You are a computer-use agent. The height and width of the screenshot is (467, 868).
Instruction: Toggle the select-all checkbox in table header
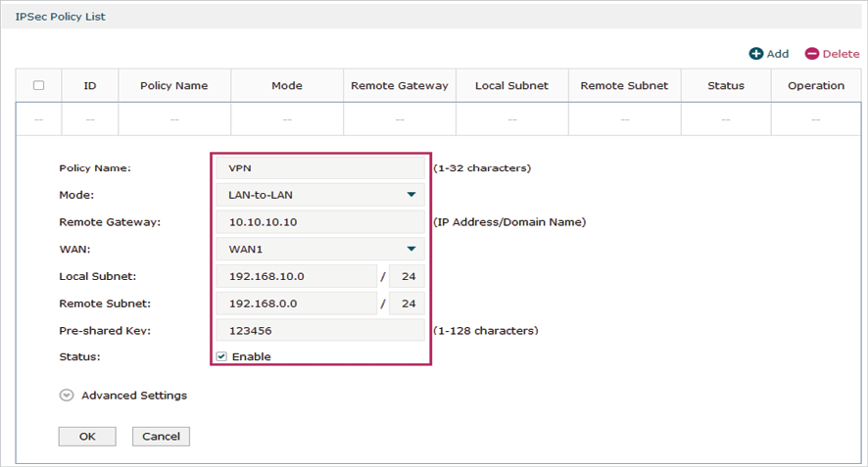click(x=39, y=85)
